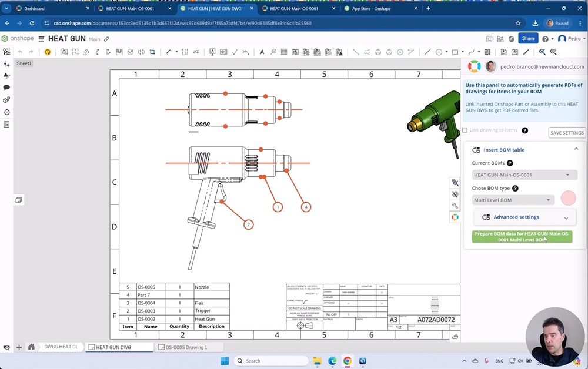Click the Redo arrow in toolbar

(31, 52)
